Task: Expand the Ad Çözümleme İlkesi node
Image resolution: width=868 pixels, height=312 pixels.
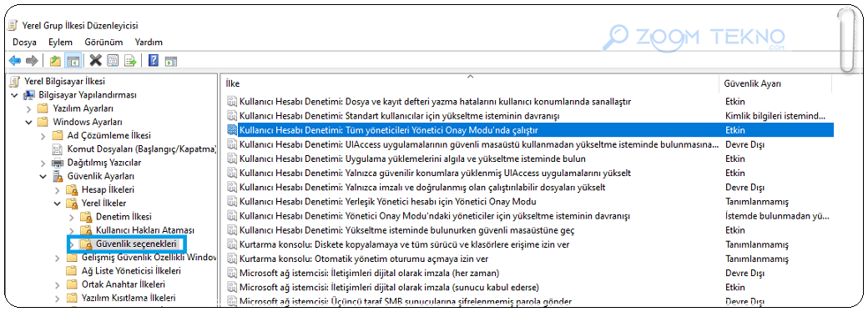Action: click(43, 135)
